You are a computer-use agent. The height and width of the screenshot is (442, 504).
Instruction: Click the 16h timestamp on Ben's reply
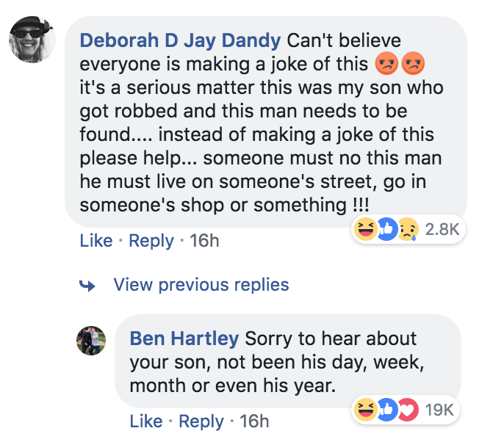click(x=254, y=421)
